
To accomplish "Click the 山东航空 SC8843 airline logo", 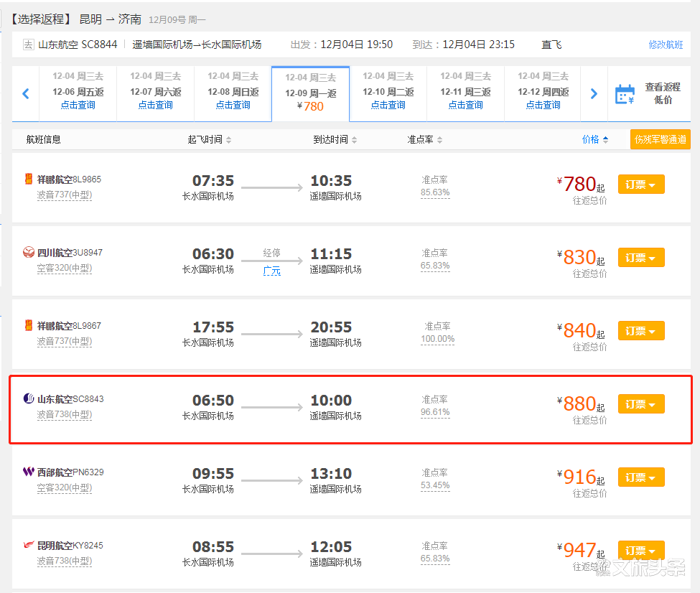I will click(x=29, y=398).
